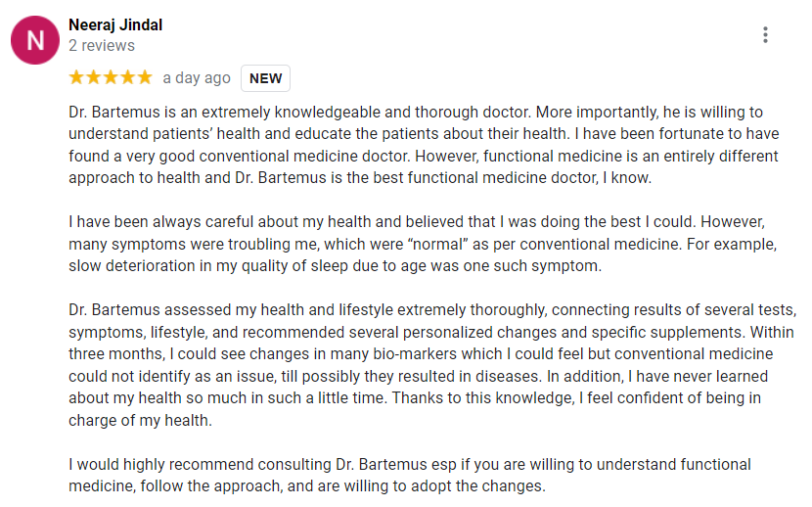Click the third rating star

111,77
